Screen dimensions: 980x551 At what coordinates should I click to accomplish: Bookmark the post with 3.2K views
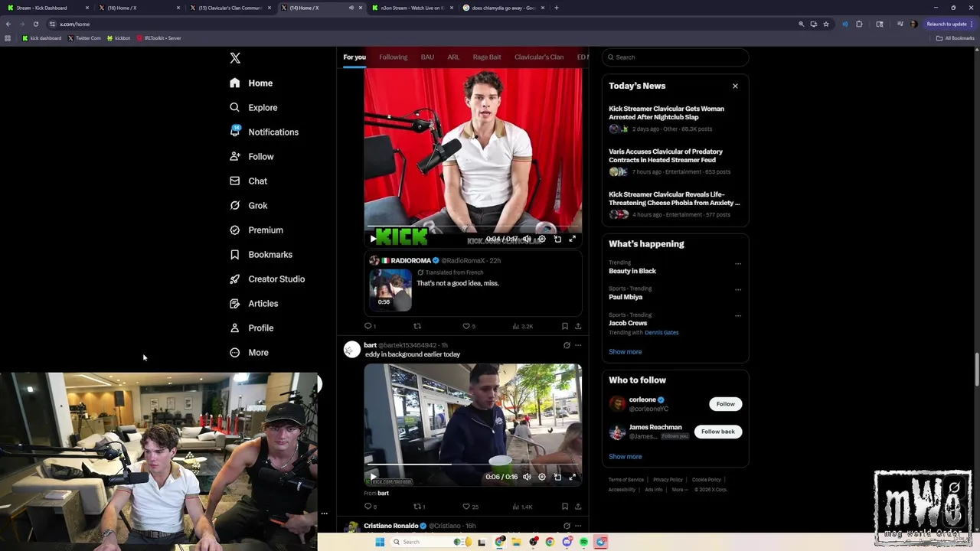565,326
